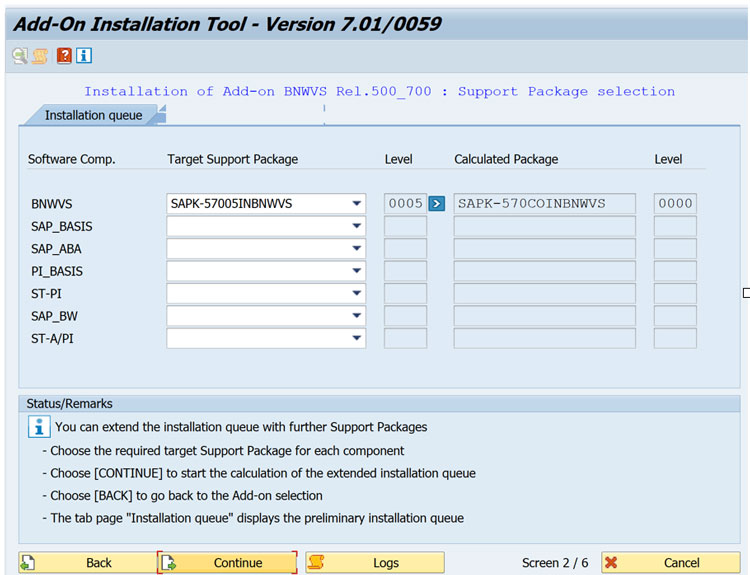
Task: Click the Add-On Installation Tool title text
Action: [x=228, y=24]
